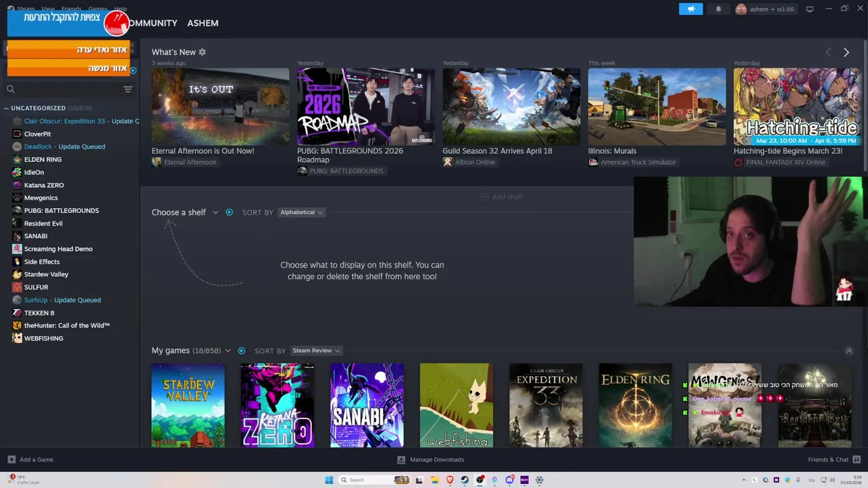This screenshot has height=488, width=868.
Task: Open Windows Start menu
Action: (329, 480)
